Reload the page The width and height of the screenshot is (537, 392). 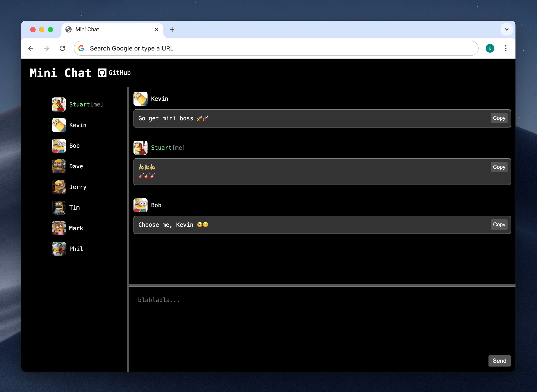62,49
